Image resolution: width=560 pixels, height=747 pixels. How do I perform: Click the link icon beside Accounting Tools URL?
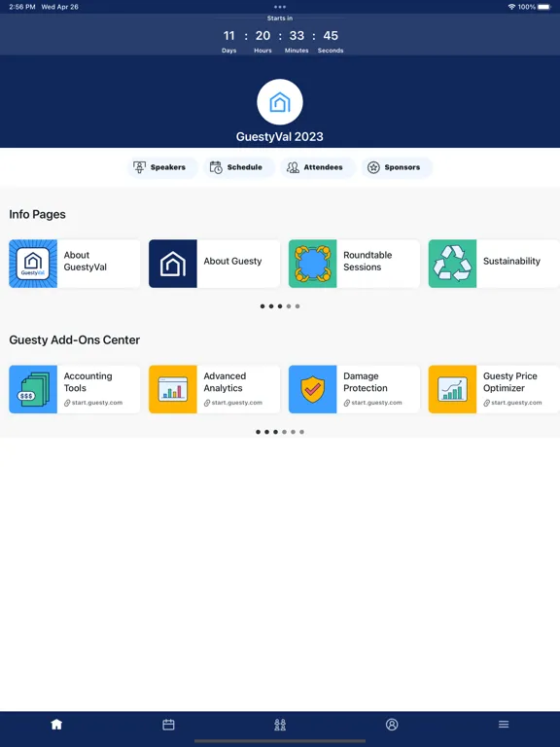pos(67,403)
